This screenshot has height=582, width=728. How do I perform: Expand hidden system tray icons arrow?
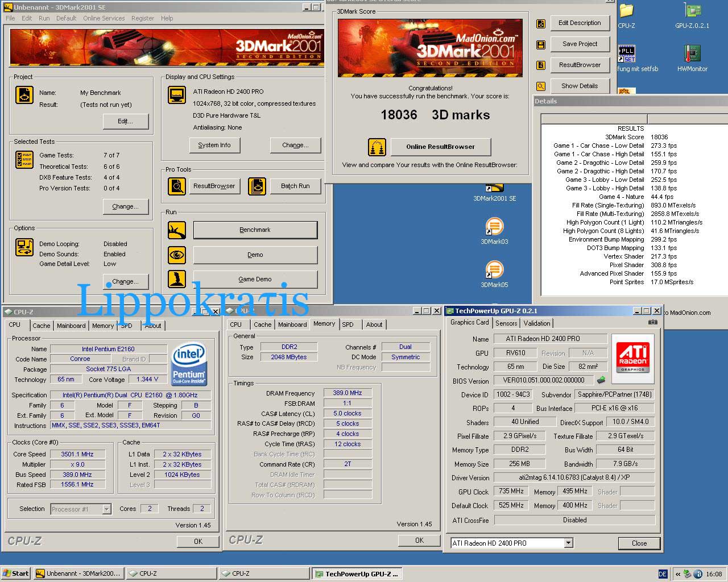(x=678, y=574)
